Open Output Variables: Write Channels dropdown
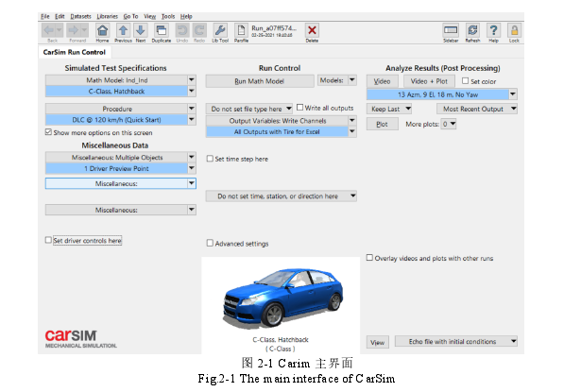The width and height of the screenshot is (564, 392). 352,121
